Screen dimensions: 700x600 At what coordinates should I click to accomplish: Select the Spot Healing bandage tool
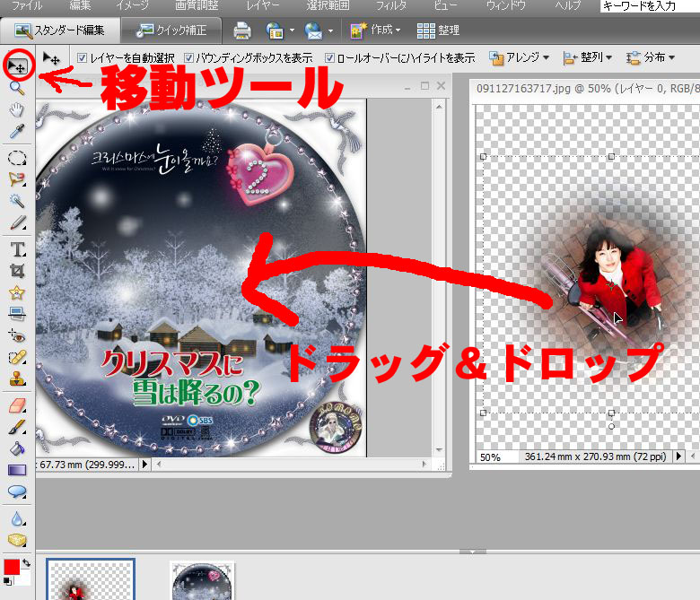click(x=17, y=357)
